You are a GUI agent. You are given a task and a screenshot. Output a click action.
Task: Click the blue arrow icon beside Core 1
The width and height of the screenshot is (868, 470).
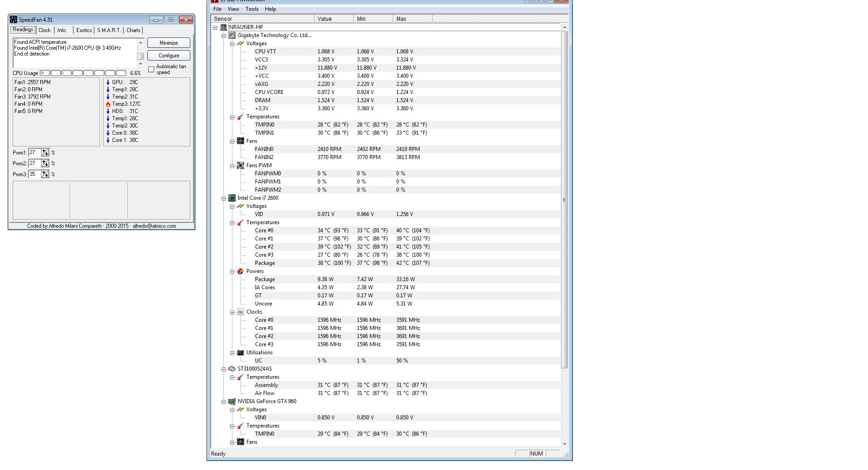coord(108,140)
